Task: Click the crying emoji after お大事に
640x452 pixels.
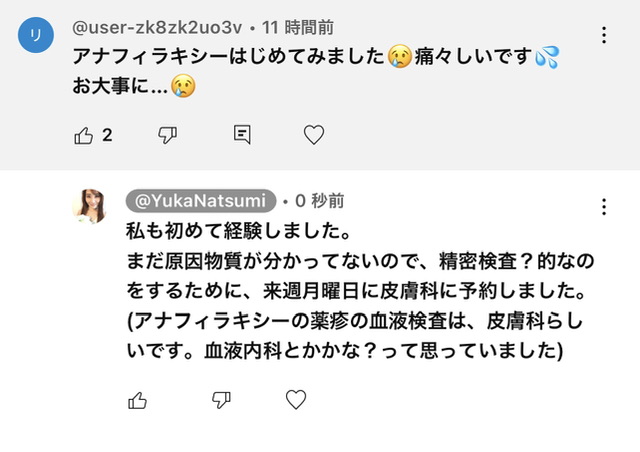Action: (x=182, y=85)
